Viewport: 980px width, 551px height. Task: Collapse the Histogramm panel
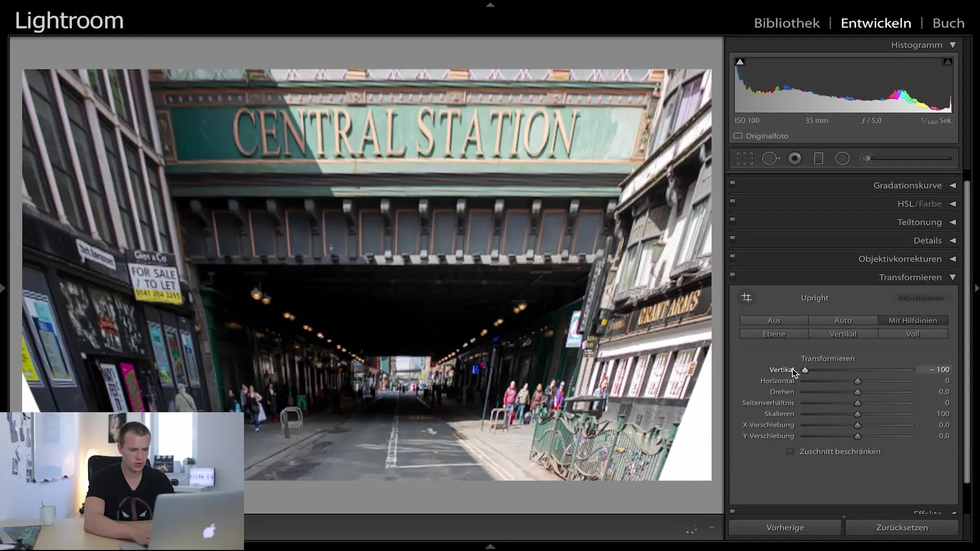[x=952, y=45]
